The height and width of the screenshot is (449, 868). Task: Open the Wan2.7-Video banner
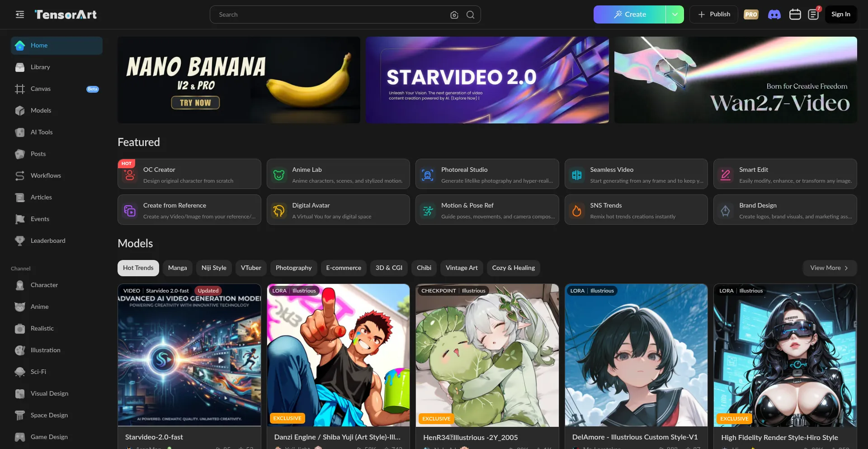[x=736, y=80]
